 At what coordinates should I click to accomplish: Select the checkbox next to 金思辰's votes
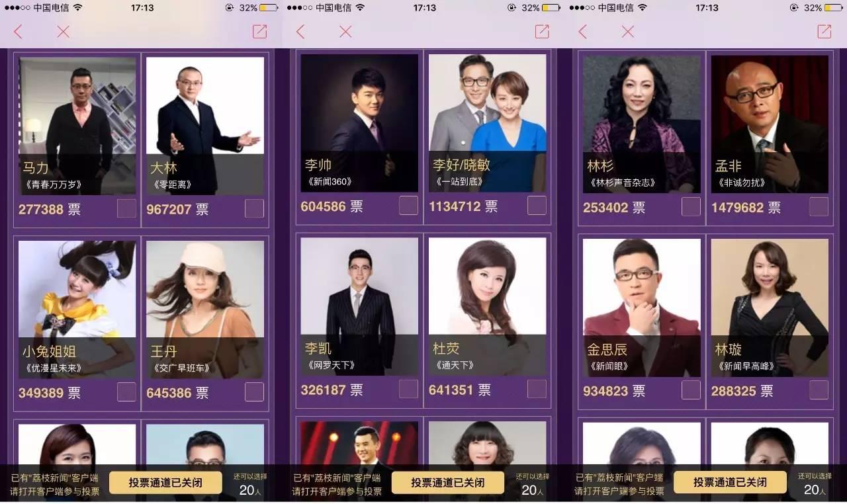point(691,390)
